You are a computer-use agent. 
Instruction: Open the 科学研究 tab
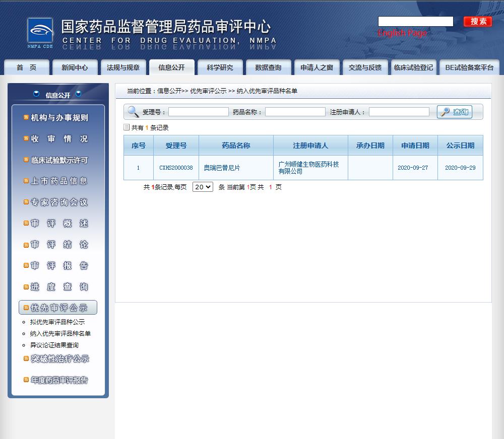pyautogui.click(x=220, y=67)
